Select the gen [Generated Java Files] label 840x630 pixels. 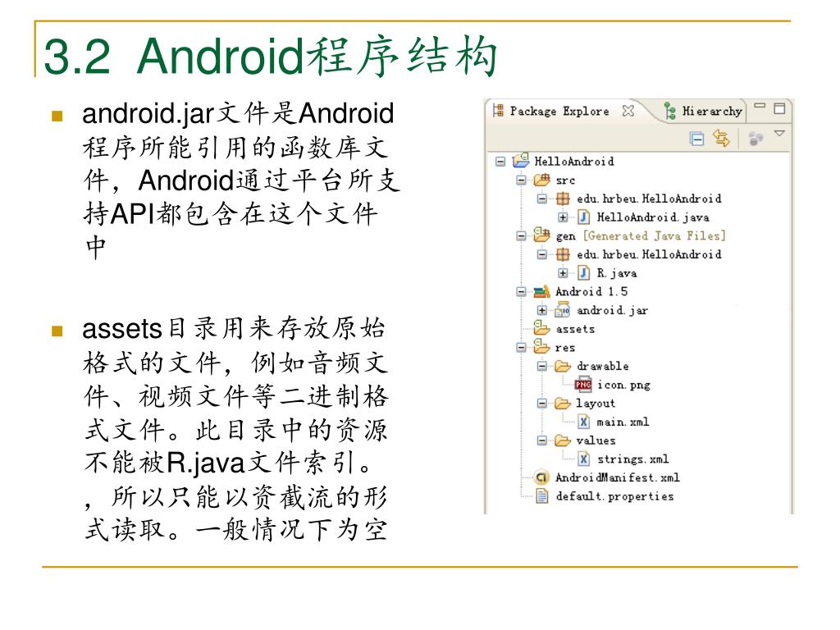pos(641,235)
